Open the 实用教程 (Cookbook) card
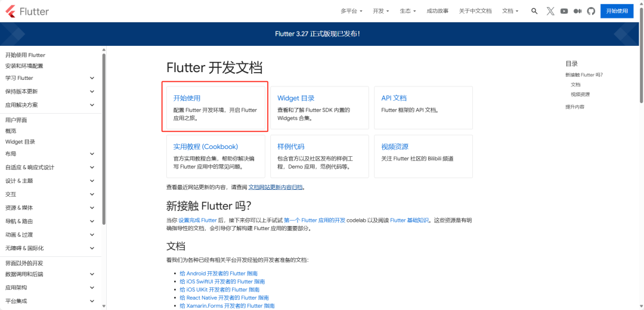Viewport: 644px width, 310px height. [x=216, y=156]
